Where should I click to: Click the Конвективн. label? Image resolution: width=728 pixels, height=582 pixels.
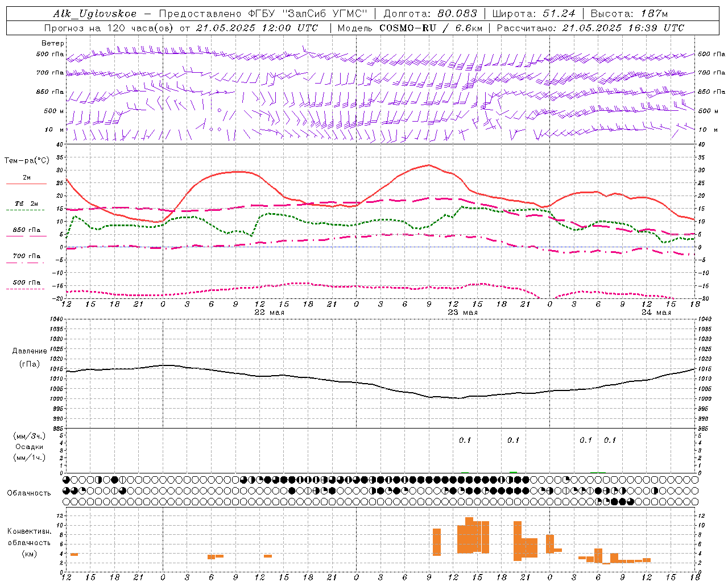(30, 531)
